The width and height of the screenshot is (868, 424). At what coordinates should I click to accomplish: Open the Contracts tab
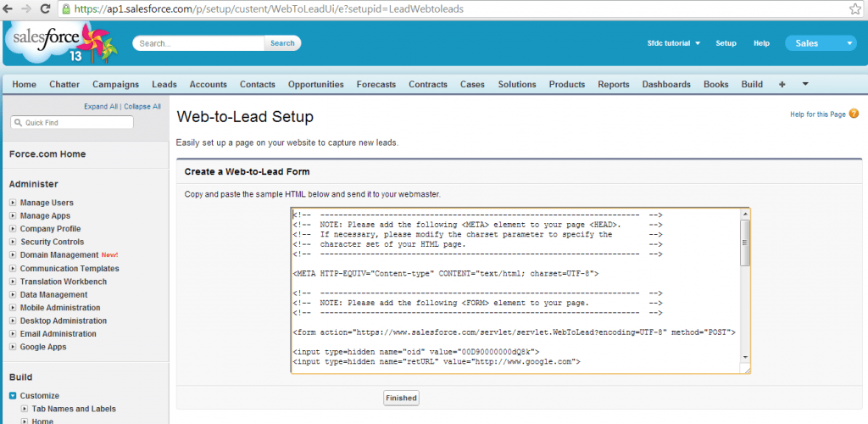[428, 84]
